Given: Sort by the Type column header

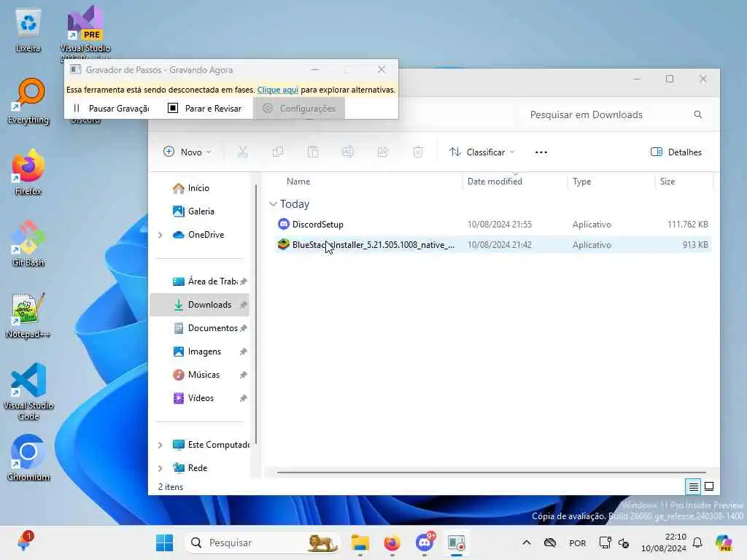Looking at the screenshot, I should coord(581,182).
